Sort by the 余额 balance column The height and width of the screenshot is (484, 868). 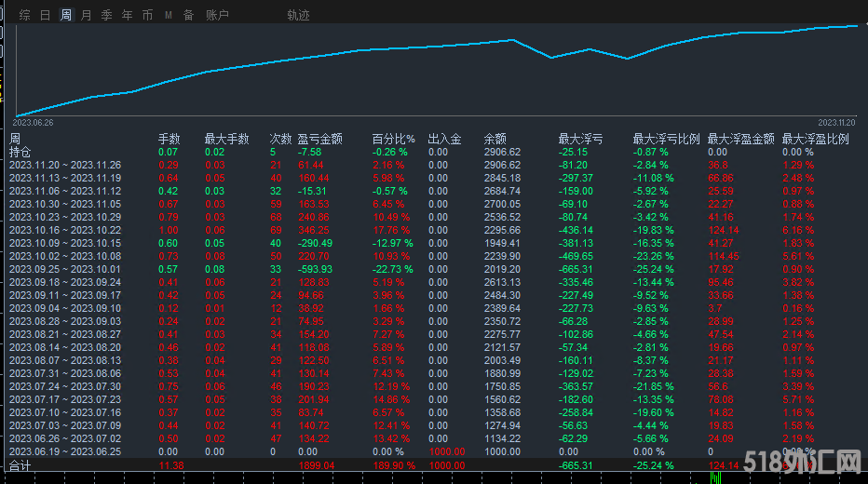495,139
